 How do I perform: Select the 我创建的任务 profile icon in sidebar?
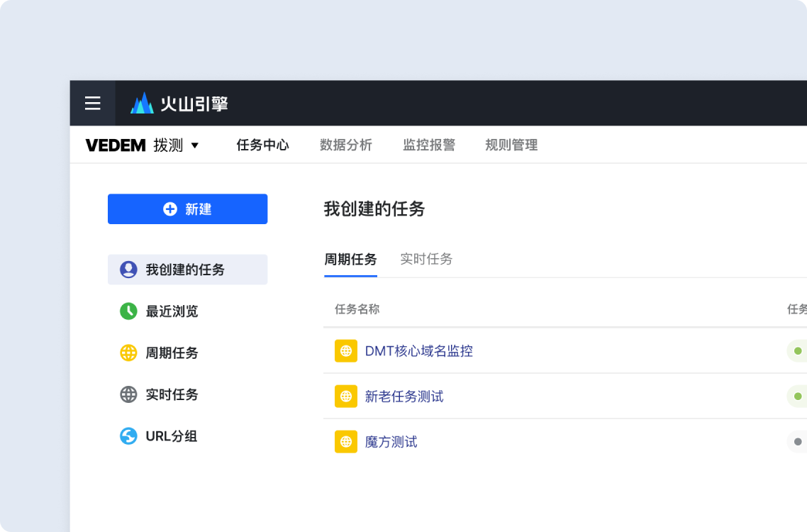pos(128,270)
